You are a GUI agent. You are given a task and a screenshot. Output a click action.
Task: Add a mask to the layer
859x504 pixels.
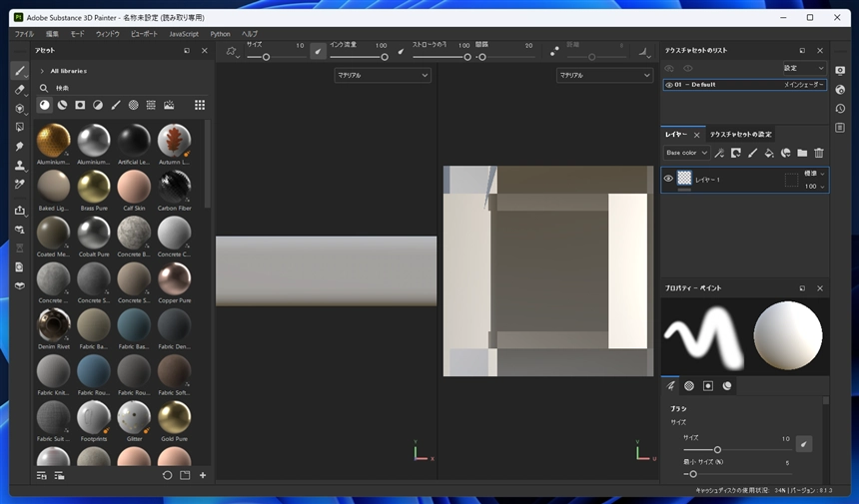(736, 153)
